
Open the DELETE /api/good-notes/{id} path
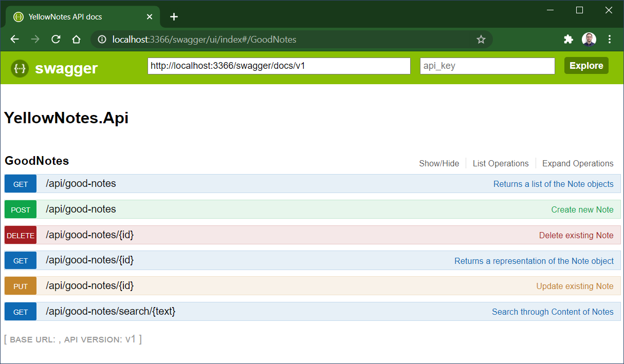(x=89, y=235)
